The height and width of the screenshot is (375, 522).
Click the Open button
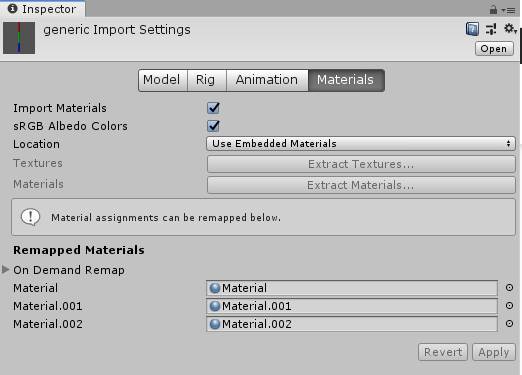[x=494, y=49]
